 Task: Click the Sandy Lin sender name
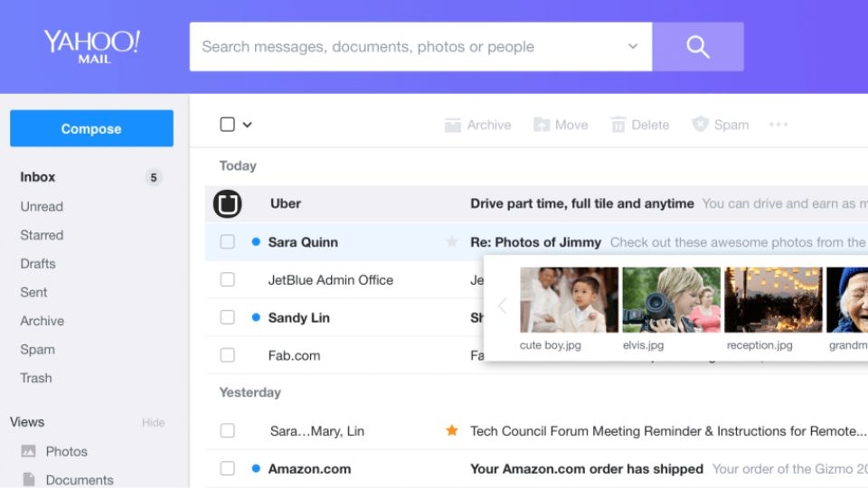(299, 317)
